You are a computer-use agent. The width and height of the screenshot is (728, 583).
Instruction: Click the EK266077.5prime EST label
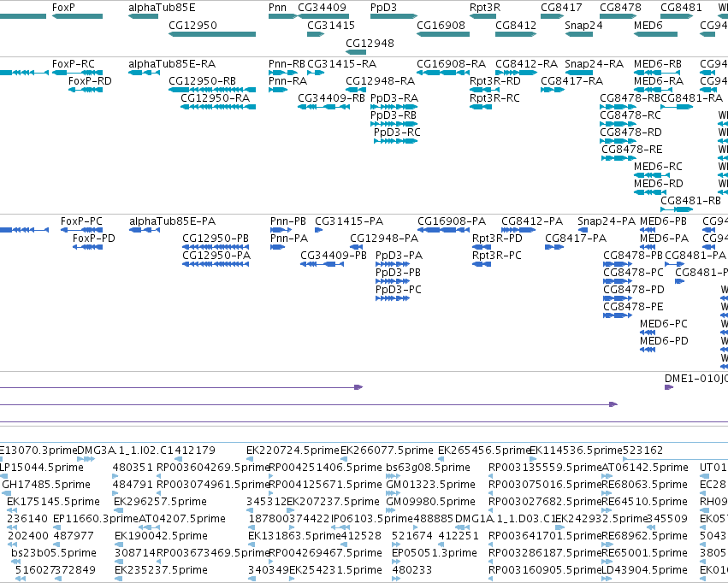(387, 450)
